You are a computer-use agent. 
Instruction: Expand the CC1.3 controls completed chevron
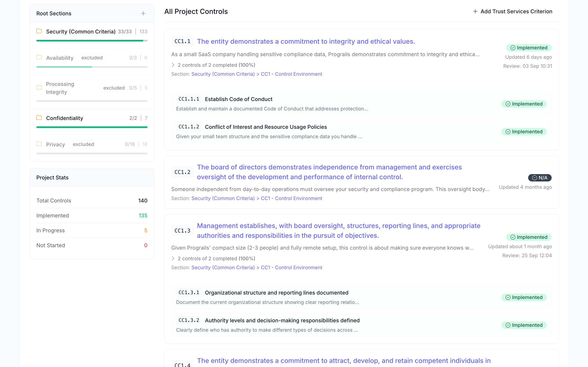[x=173, y=258]
